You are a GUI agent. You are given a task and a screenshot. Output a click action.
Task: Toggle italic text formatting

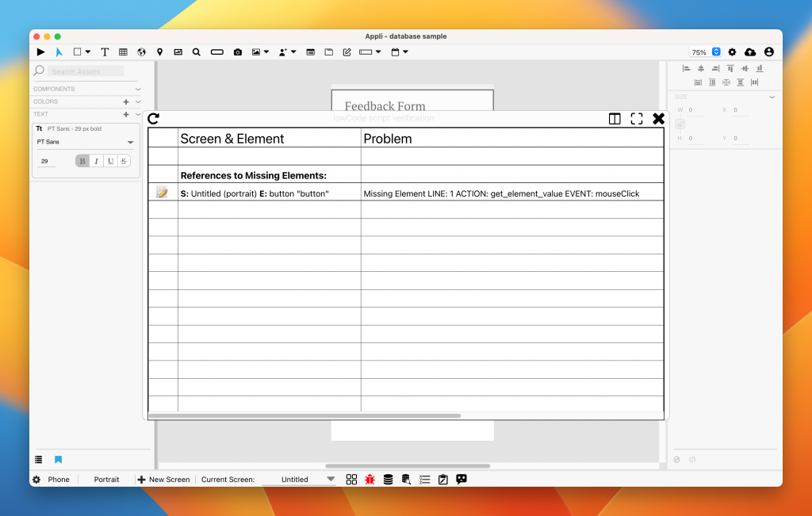coord(96,162)
